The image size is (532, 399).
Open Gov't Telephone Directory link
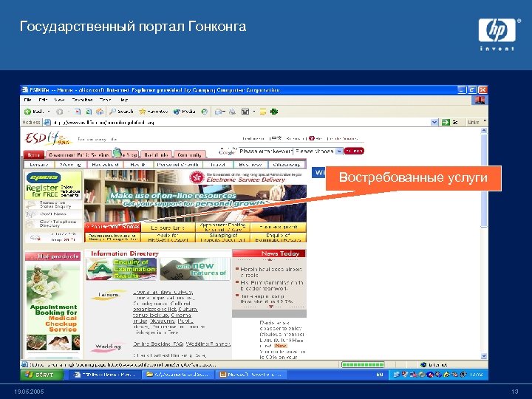[58, 223]
